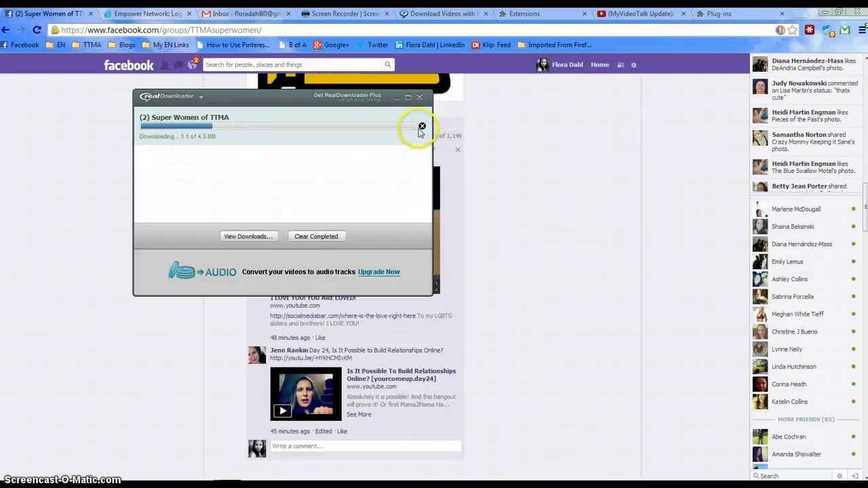Image resolution: width=868 pixels, height=488 pixels.
Task: Open Facebook friend requests icon
Action: coord(164,65)
